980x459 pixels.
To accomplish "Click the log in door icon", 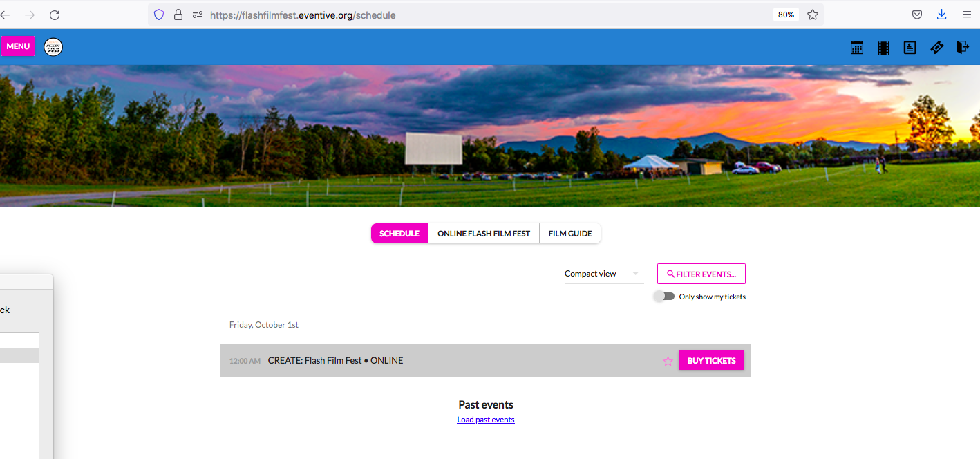I will pyautogui.click(x=963, y=47).
